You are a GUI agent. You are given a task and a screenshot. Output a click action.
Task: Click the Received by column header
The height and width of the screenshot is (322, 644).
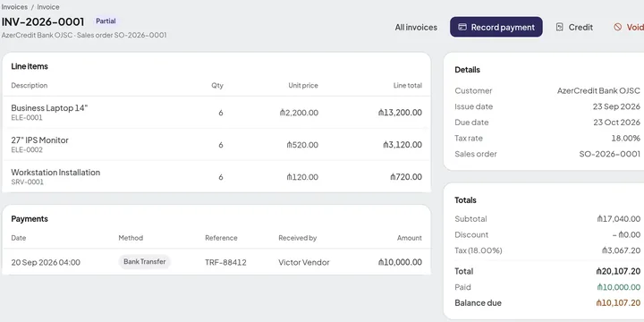point(297,238)
